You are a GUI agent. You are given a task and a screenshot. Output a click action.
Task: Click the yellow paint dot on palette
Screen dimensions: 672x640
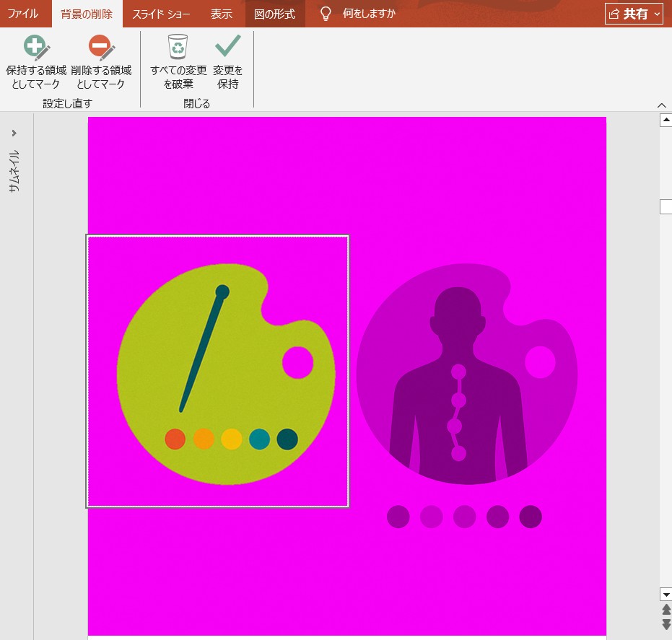(x=232, y=439)
